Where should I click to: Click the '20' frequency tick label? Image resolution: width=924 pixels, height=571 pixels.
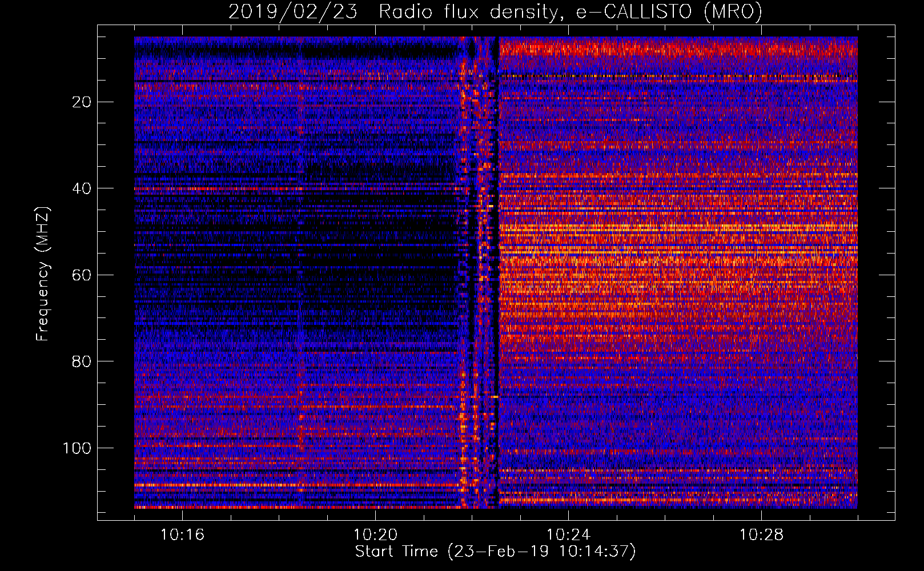[82, 102]
